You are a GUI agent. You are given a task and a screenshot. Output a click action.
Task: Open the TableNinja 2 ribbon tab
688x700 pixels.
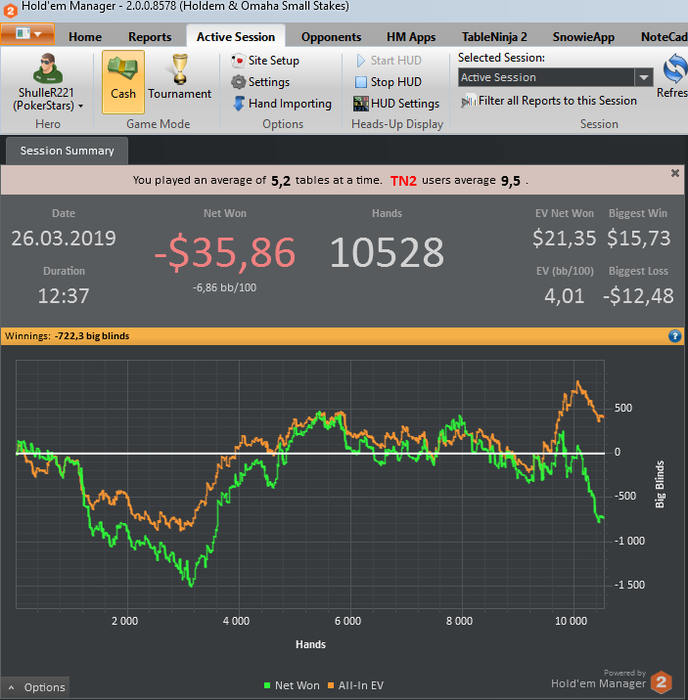click(x=494, y=37)
